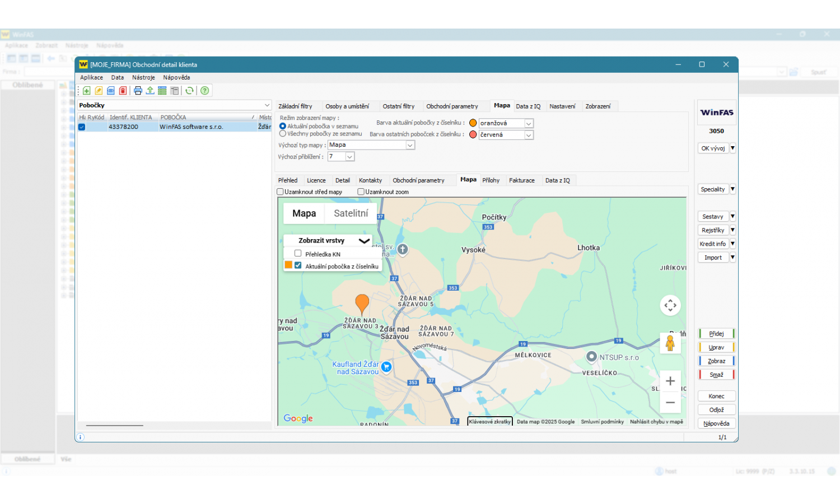This screenshot has height=504, width=840.
Task: Switch to 'Osoby a umístění' tab
Action: pos(347,106)
